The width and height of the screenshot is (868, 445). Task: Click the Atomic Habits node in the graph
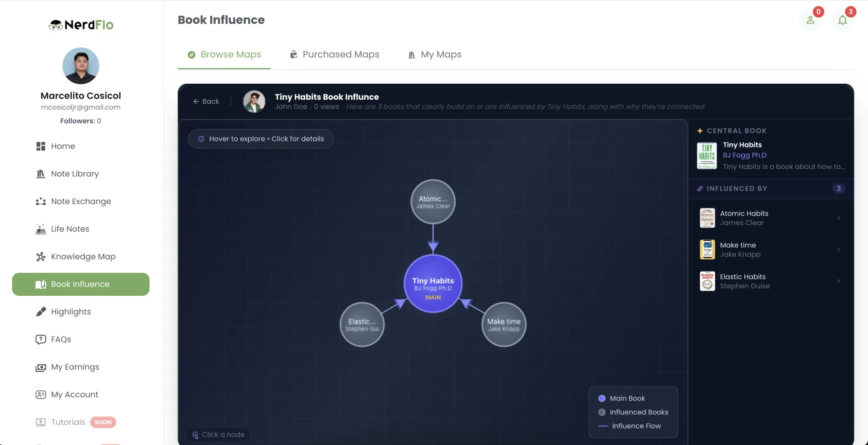click(433, 202)
